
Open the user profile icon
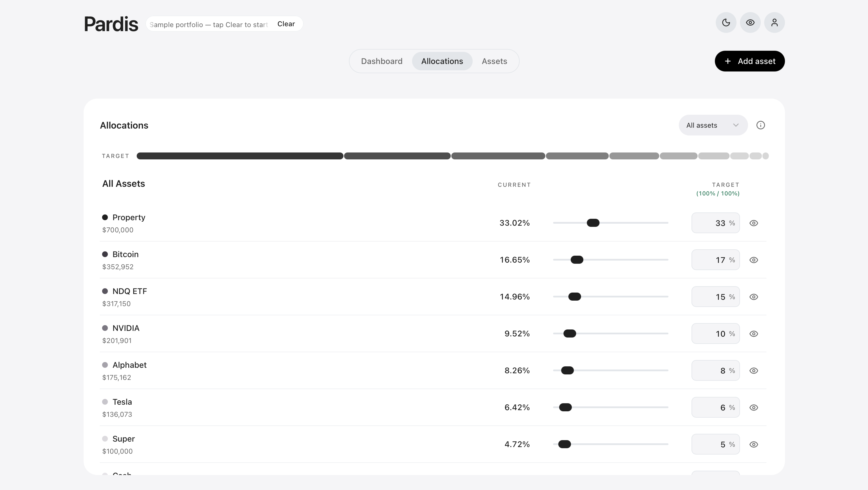(x=774, y=22)
